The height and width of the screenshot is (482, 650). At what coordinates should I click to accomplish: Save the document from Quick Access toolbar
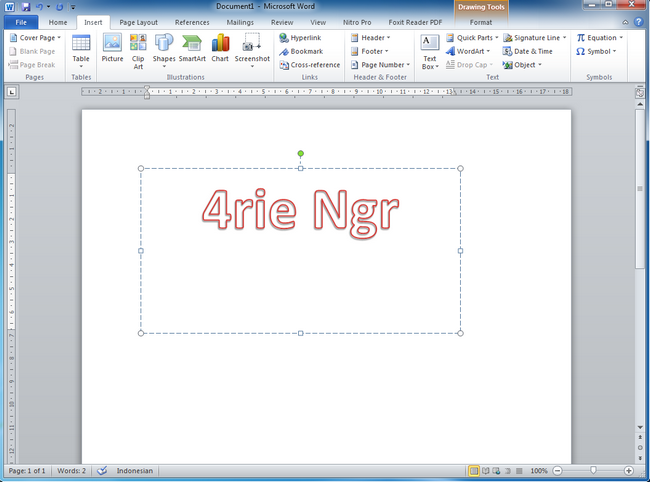point(26,7)
